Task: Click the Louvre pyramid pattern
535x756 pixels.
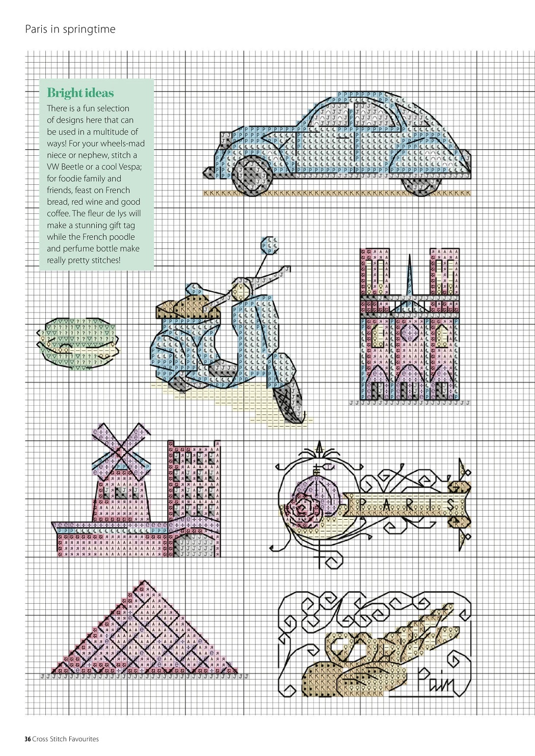Action: click(144, 629)
